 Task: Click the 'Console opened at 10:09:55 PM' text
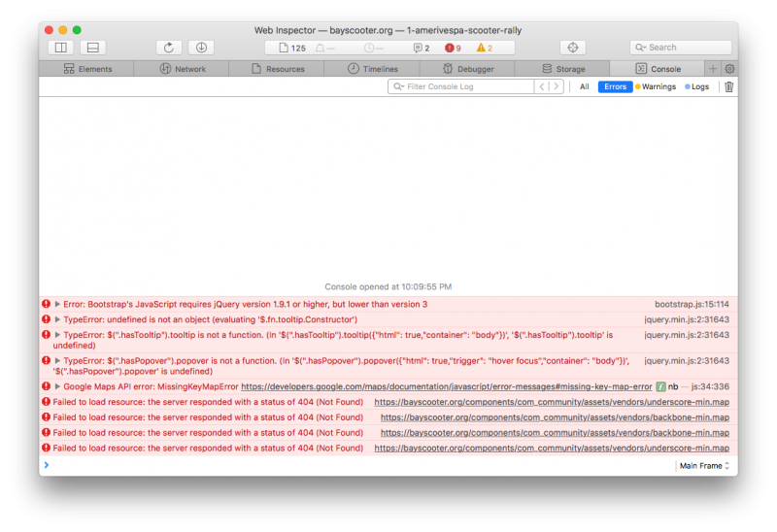click(388, 286)
